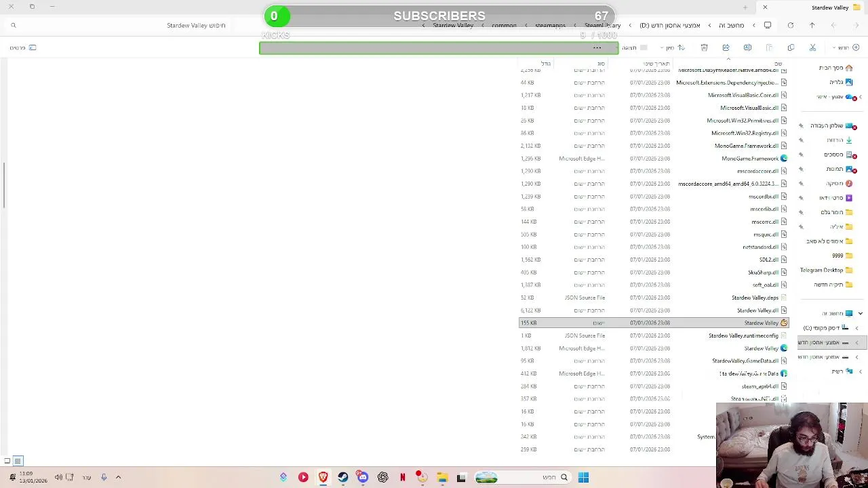Open a new Explorer tab with plus
This screenshot has height=488, width=868.
(745, 7)
